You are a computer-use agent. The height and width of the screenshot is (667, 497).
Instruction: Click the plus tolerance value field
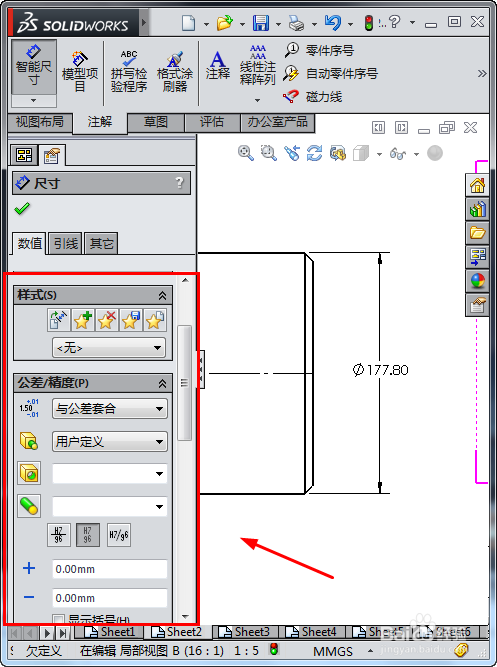point(110,569)
